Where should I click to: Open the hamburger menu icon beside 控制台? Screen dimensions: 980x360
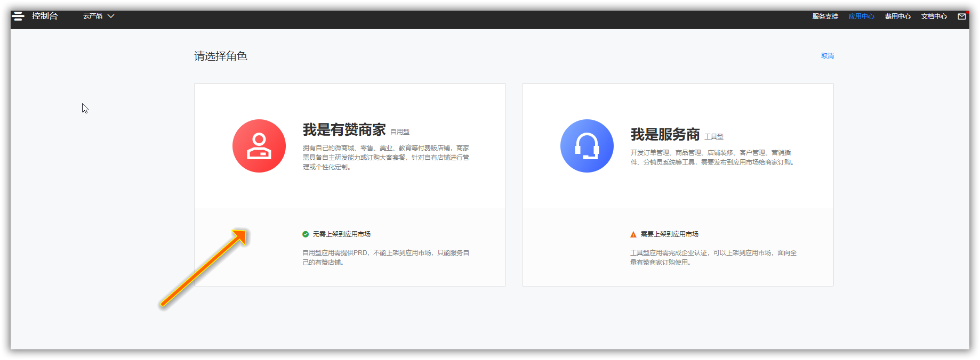pyautogui.click(x=18, y=16)
